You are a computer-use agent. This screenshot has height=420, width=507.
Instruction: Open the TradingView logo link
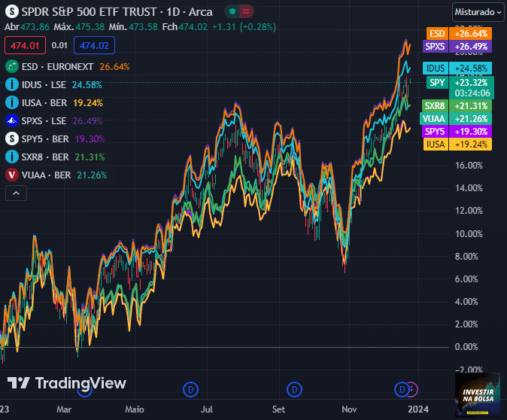(x=67, y=383)
